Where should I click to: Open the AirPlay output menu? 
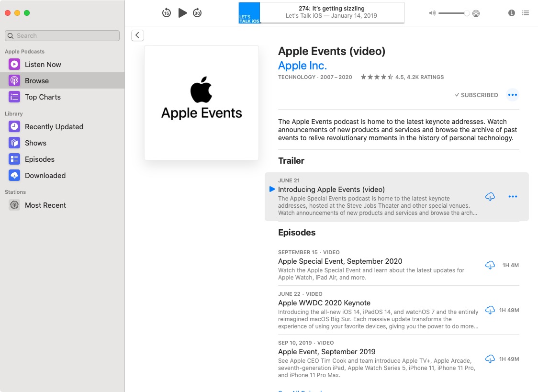476,13
